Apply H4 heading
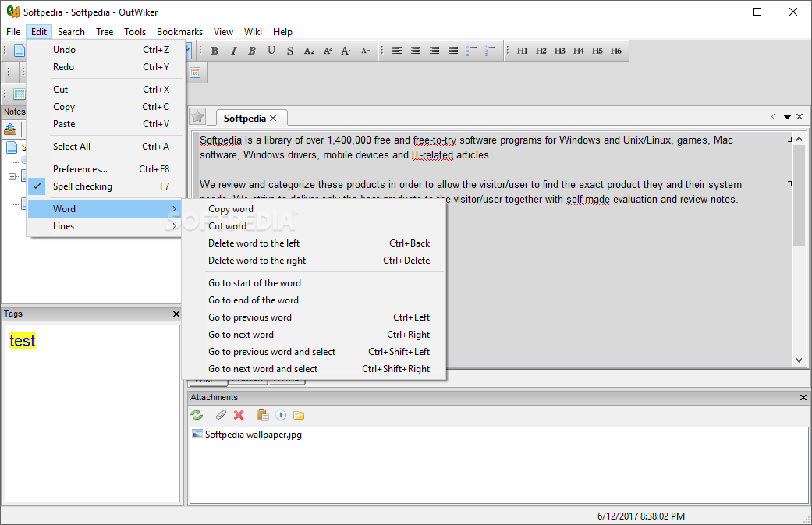This screenshot has width=812, height=525. (578, 51)
